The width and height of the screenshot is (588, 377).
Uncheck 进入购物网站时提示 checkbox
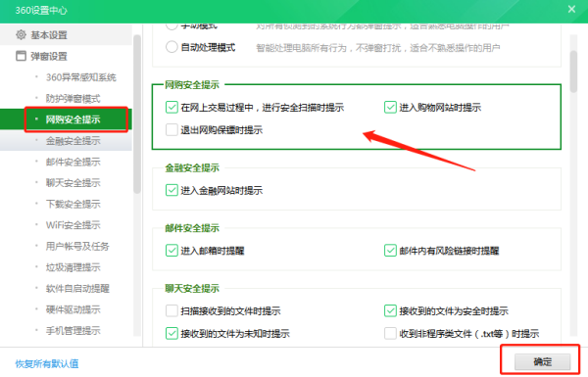click(x=390, y=107)
